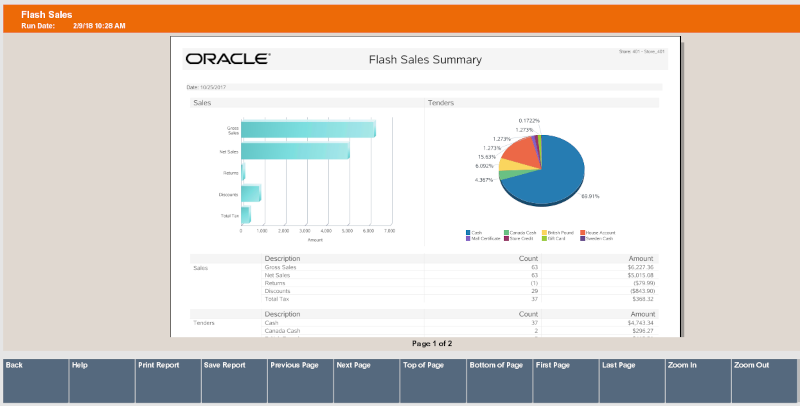Click the 'Flash Sales' header title
This screenshot has height=406, width=800.
[x=46, y=15]
